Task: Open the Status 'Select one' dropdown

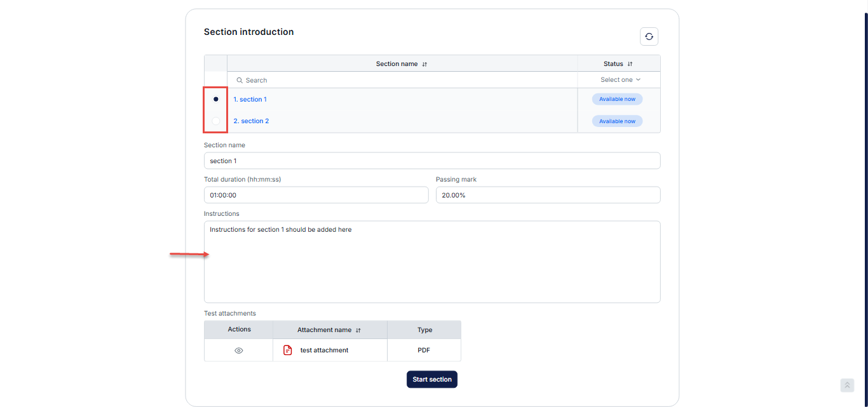Action: click(x=620, y=80)
